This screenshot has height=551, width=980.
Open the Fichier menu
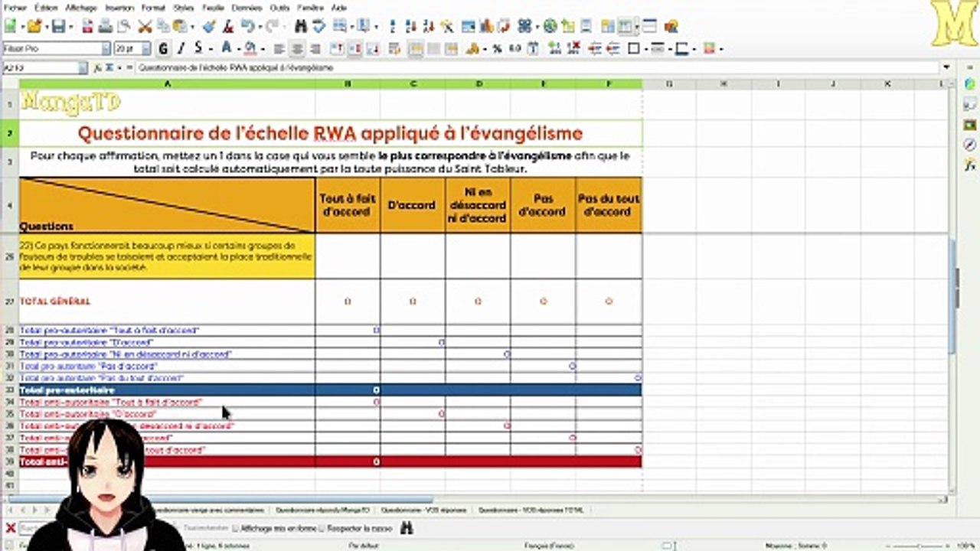click(x=15, y=7)
